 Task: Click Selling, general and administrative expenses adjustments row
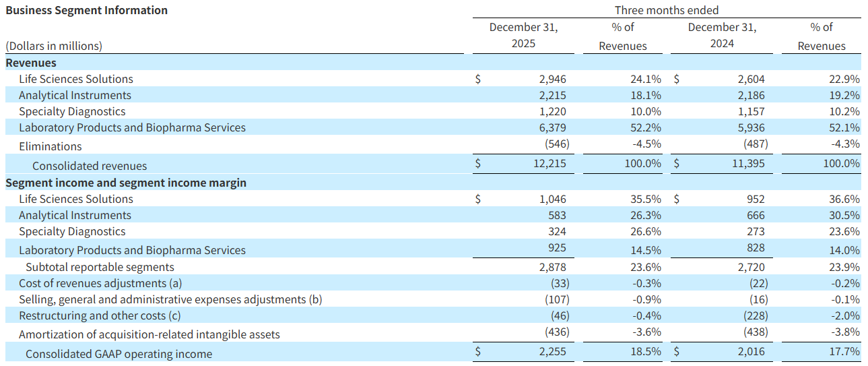point(170,299)
